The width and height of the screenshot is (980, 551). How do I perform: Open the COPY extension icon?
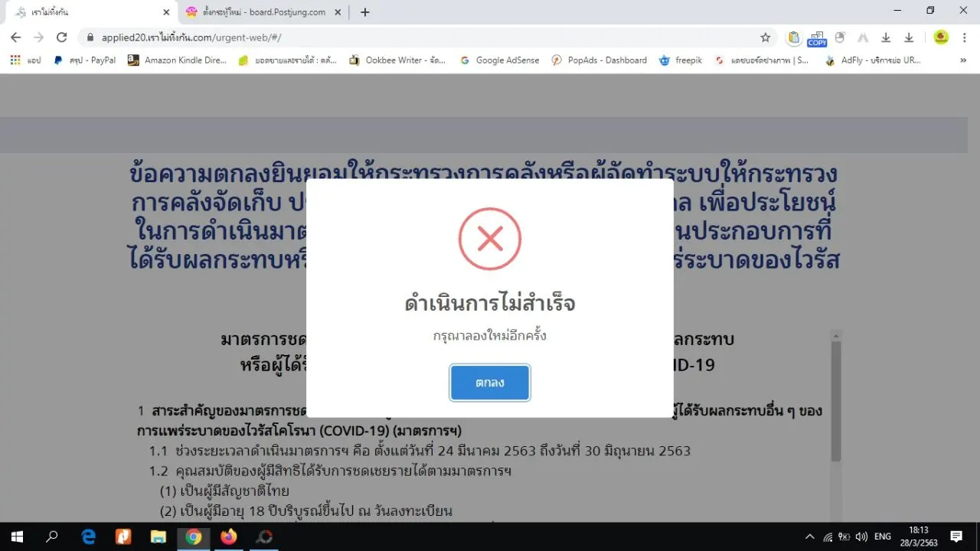click(817, 37)
